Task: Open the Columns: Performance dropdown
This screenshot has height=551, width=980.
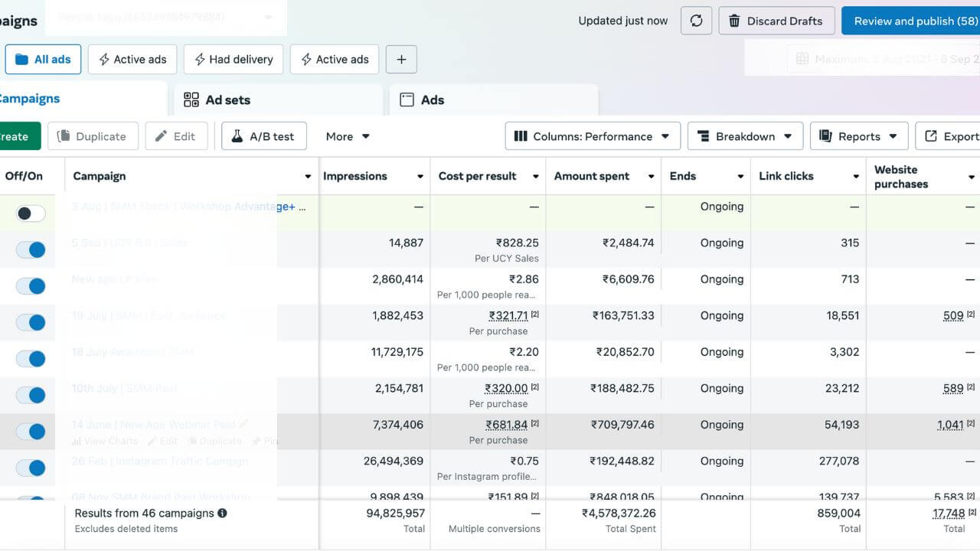Action: 593,136
